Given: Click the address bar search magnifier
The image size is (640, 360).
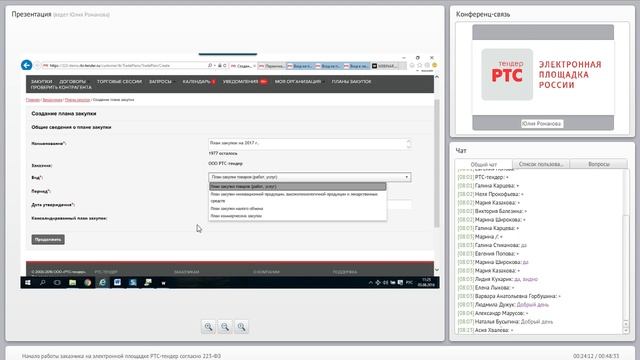Looking at the screenshot, I should [x=210, y=65].
